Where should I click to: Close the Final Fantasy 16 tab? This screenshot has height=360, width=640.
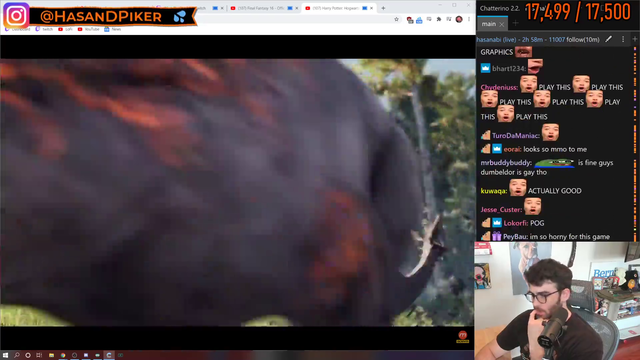point(297,8)
